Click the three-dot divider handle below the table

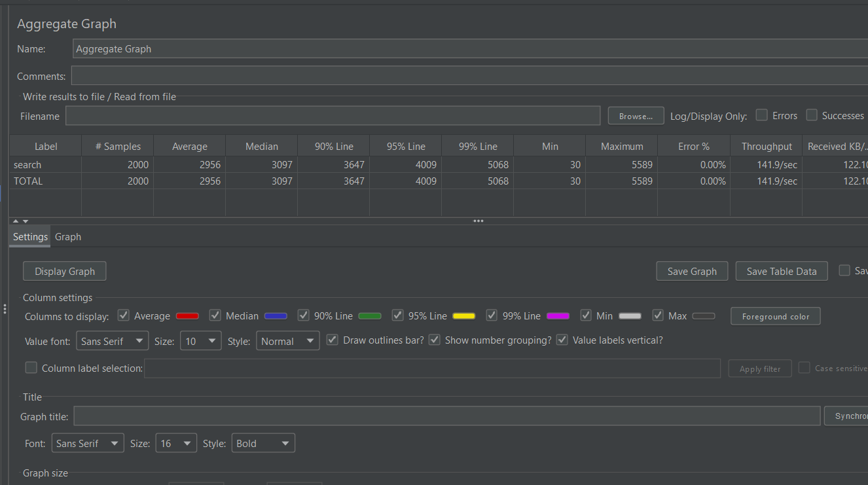pos(479,221)
